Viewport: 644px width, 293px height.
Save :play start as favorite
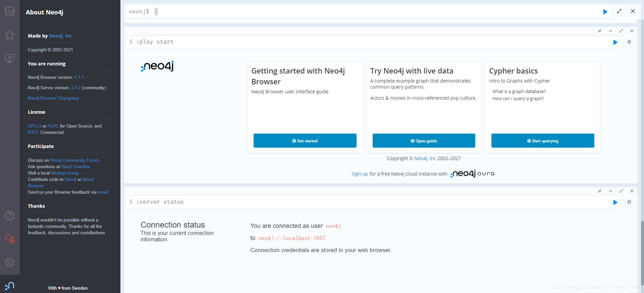click(629, 42)
